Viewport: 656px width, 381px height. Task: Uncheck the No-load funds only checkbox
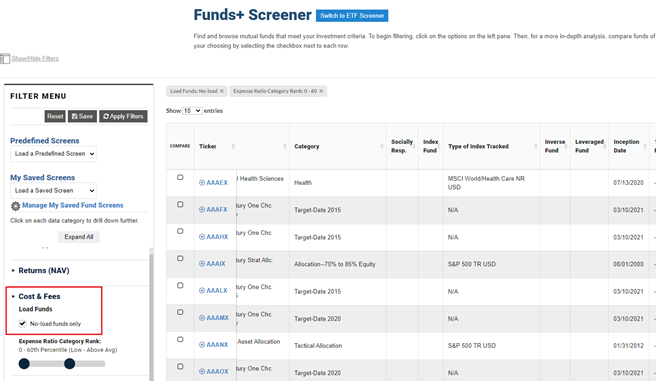click(x=23, y=323)
